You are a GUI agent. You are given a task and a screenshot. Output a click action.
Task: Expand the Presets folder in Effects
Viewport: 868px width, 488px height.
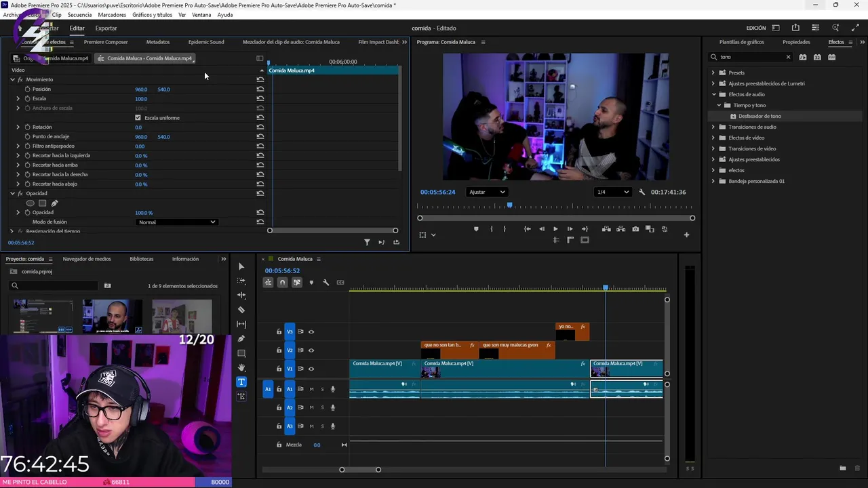point(713,73)
